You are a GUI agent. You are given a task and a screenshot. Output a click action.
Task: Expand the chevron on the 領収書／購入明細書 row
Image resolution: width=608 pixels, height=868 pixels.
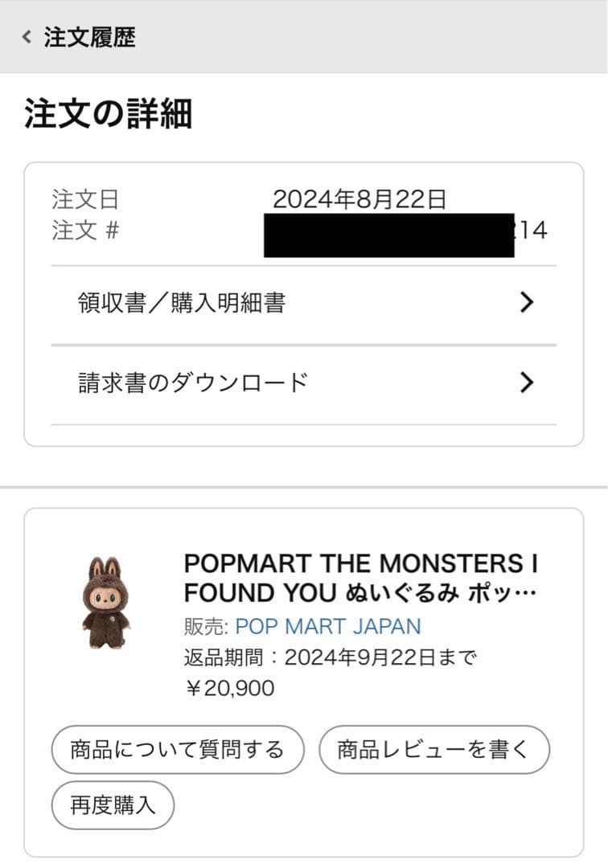pyautogui.click(x=527, y=303)
